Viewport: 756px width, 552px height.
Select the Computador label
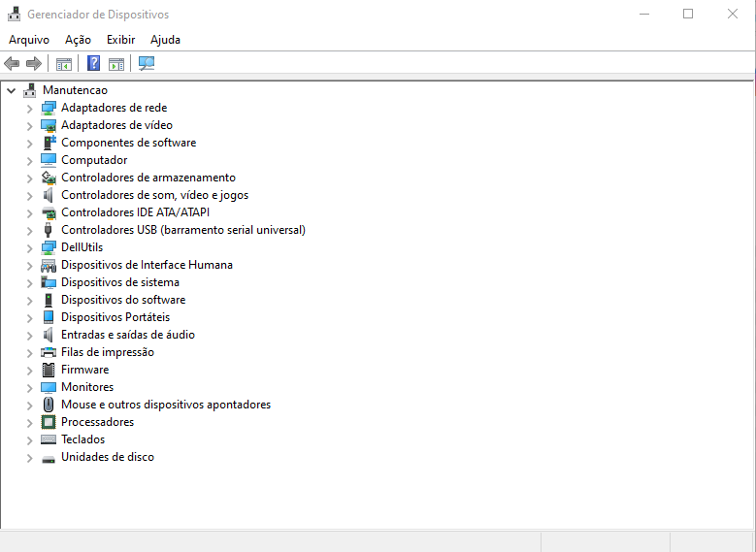(94, 160)
